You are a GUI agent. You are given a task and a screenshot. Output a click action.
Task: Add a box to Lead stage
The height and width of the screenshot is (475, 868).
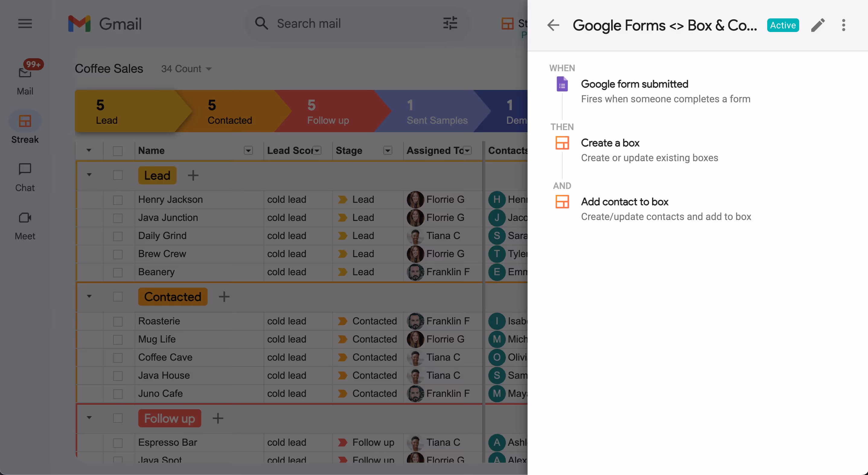[x=193, y=175]
